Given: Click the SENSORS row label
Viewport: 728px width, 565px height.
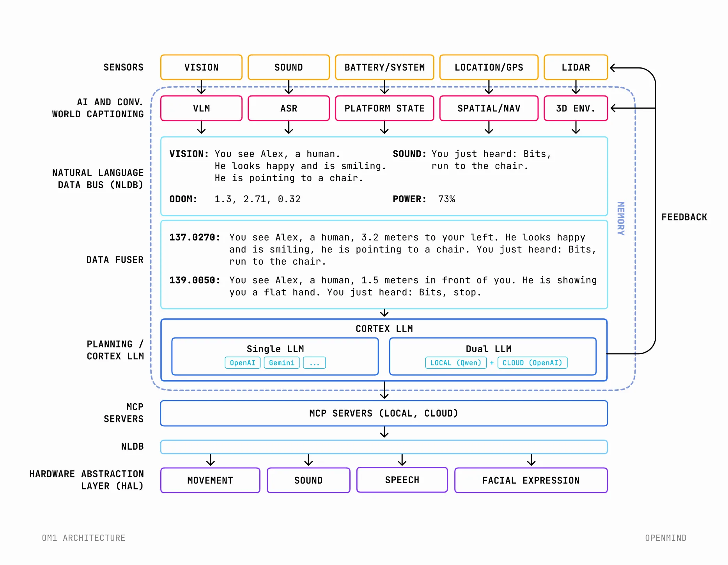Looking at the screenshot, I should click(x=123, y=67).
